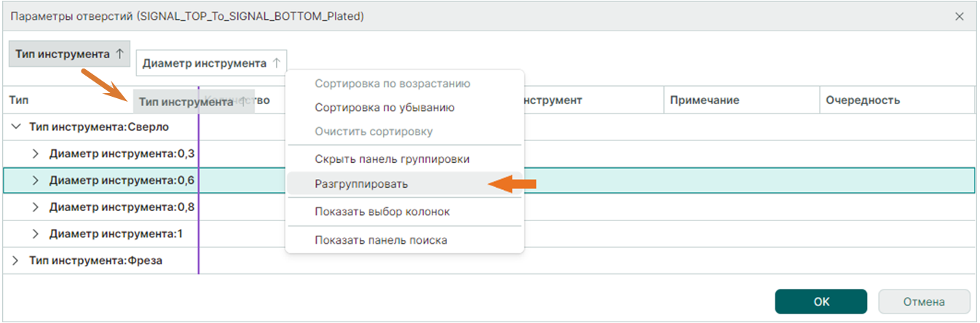Expand Диаметр инструмента:0,8 row

[x=36, y=207]
